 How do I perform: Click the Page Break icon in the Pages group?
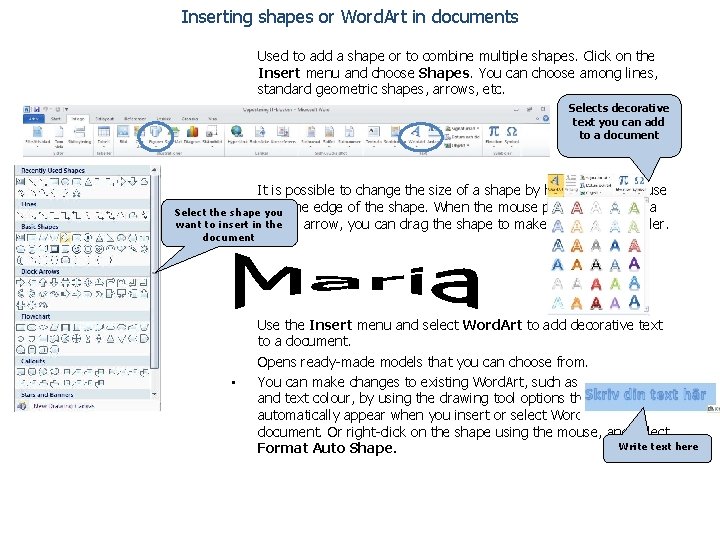tap(79, 134)
